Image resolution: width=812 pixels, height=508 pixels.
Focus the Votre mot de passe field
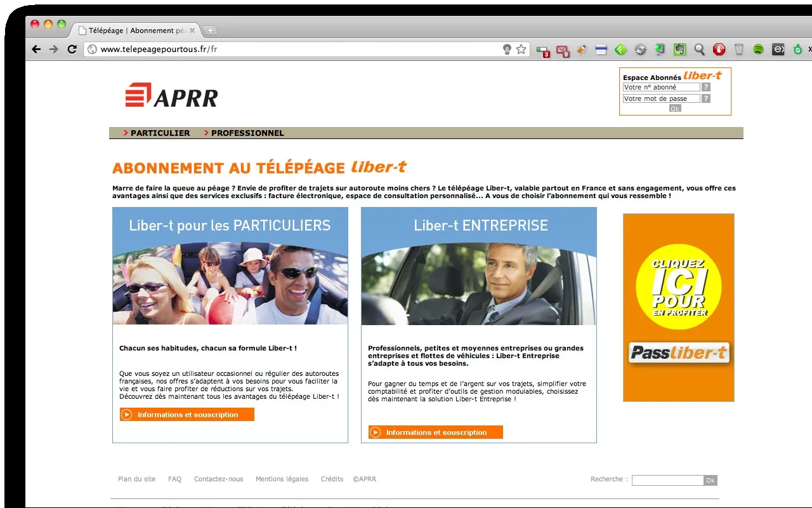pyautogui.click(x=661, y=98)
